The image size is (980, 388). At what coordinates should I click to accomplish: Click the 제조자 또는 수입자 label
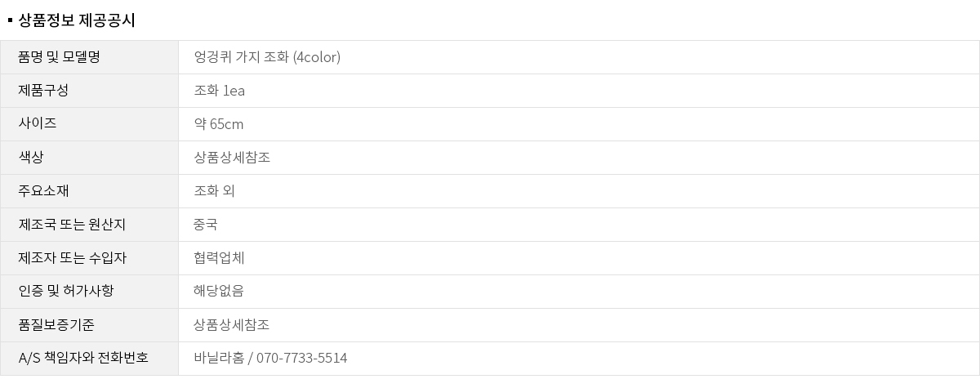click(x=72, y=258)
